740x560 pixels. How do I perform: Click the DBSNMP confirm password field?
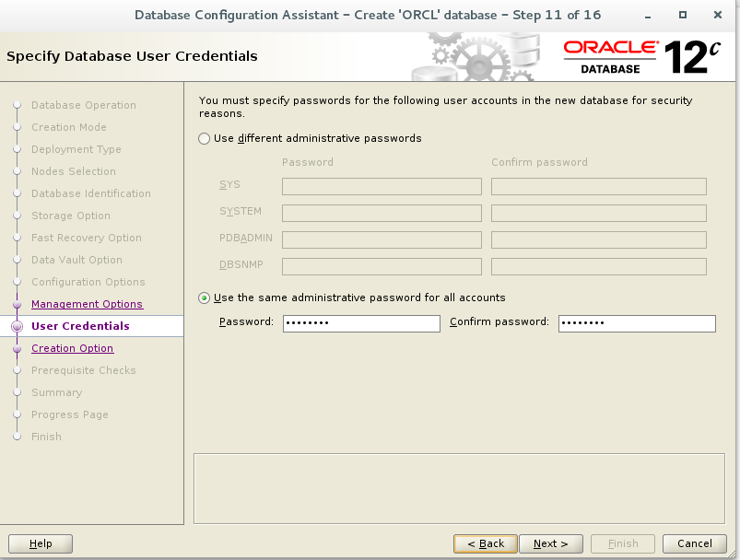tap(599, 266)
